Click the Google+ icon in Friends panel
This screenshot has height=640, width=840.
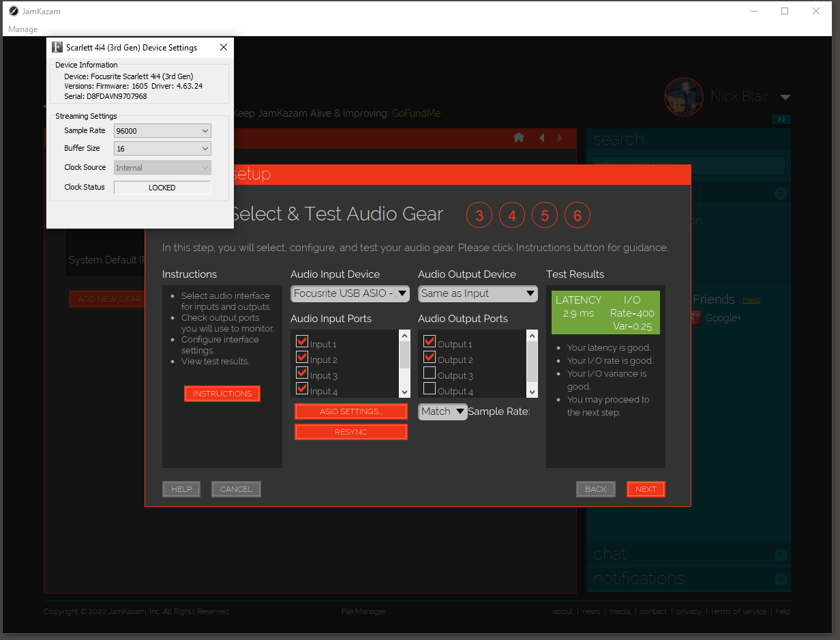696,317
